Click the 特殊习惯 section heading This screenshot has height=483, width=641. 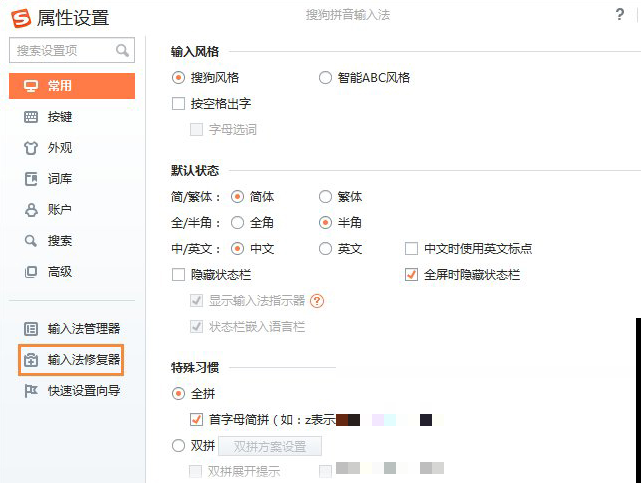click(x=195, y=368)
